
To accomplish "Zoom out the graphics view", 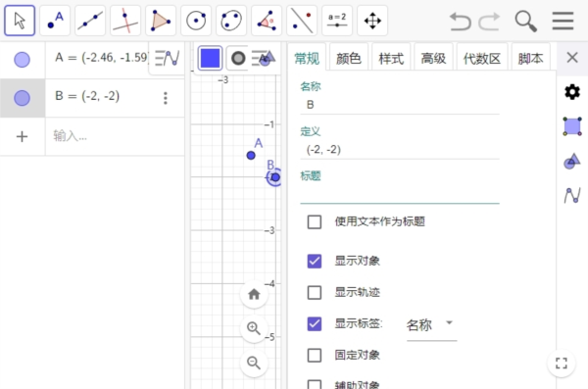I will [x=254, y=363].
